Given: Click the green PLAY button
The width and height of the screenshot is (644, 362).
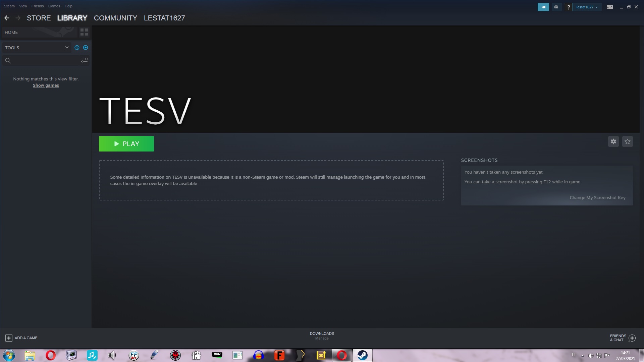Looking at the screenshot, I should (x=126, y=144).
